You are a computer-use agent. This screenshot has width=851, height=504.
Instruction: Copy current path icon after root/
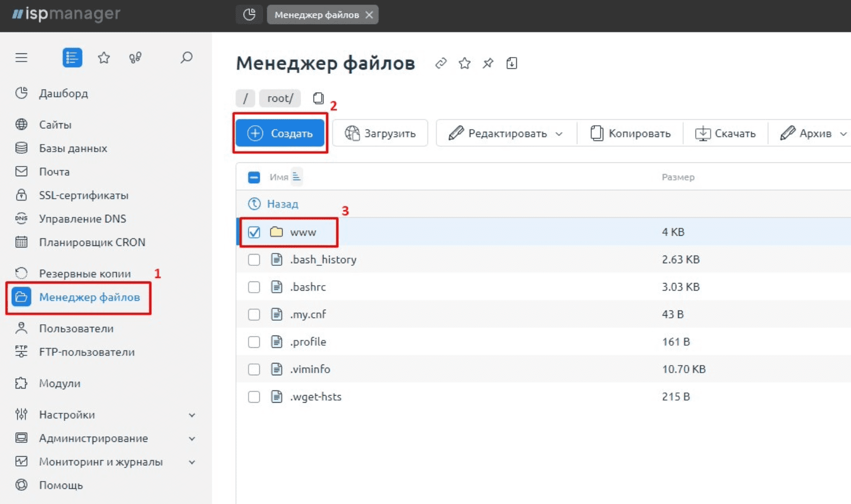(318, 98)
